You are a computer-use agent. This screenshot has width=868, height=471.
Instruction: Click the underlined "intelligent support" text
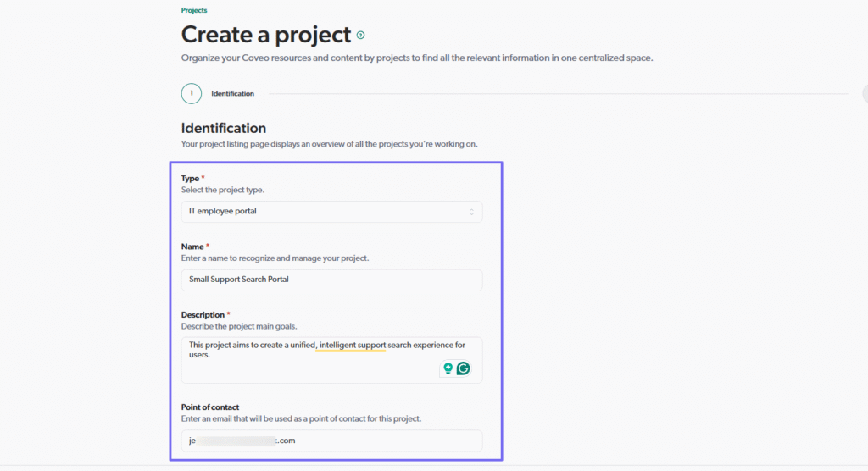click(352, 345)
